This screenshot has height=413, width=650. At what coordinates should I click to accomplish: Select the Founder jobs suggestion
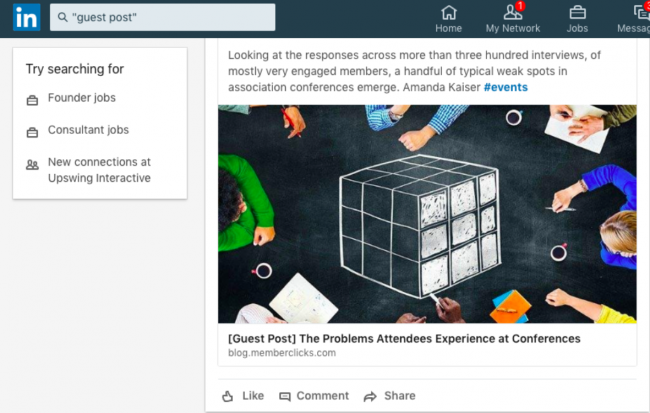tap(82, 98)
